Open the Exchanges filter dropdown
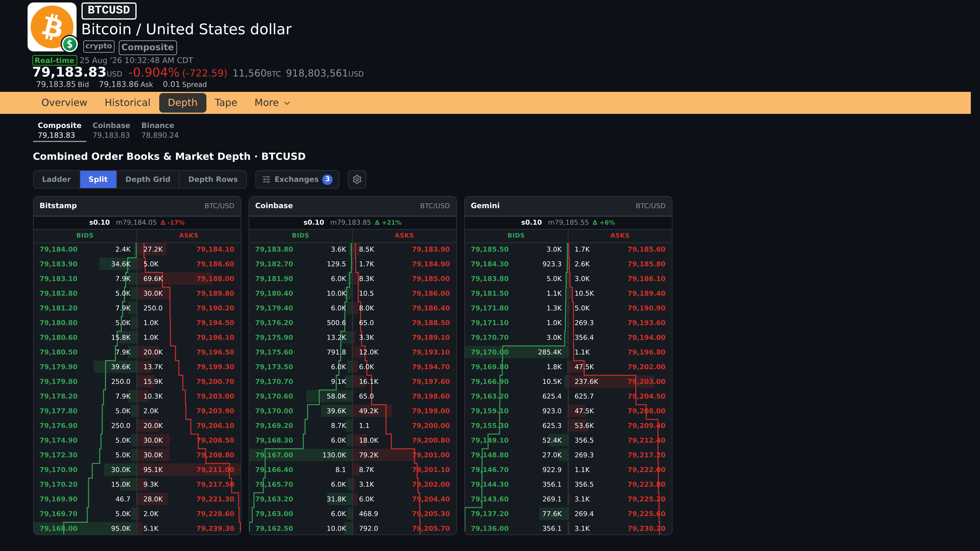 coord(297,179)
